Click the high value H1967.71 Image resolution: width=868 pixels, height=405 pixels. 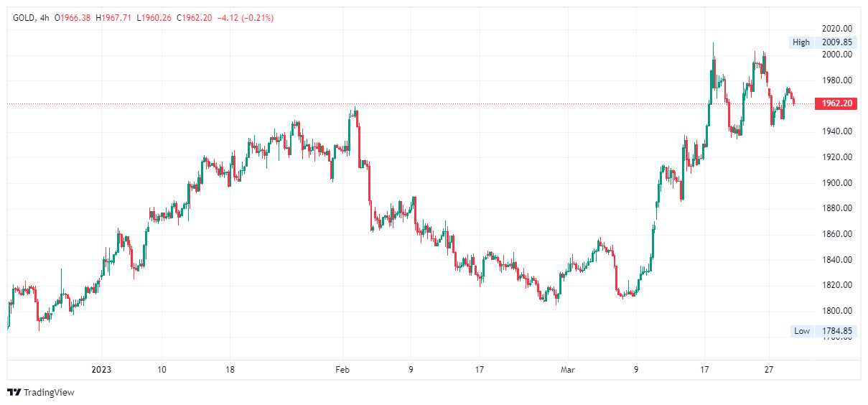tap(115, 18)
